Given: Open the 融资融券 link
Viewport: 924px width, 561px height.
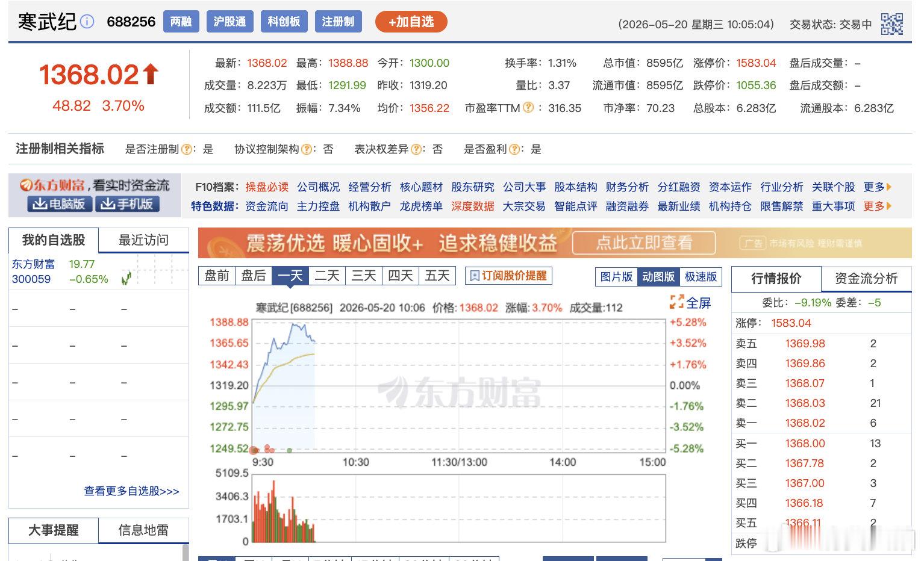Looking at the screenshot, I should click(x=627, y=206).
